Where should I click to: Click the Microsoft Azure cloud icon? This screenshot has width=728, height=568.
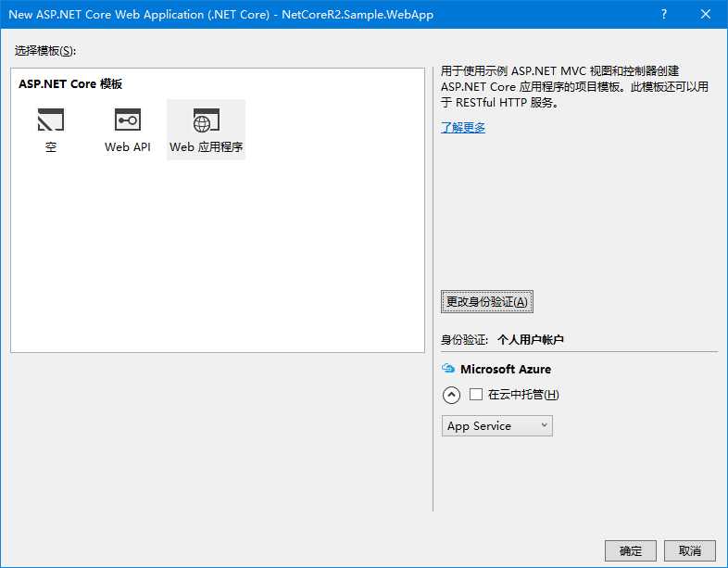point(448,369)
